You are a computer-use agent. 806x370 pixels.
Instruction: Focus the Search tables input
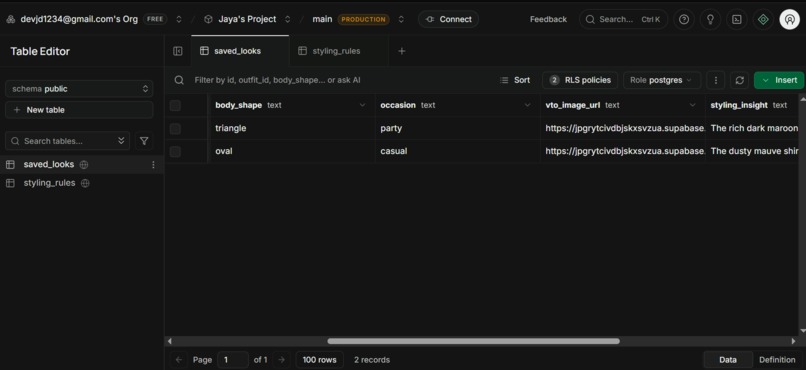coord(67,141)
